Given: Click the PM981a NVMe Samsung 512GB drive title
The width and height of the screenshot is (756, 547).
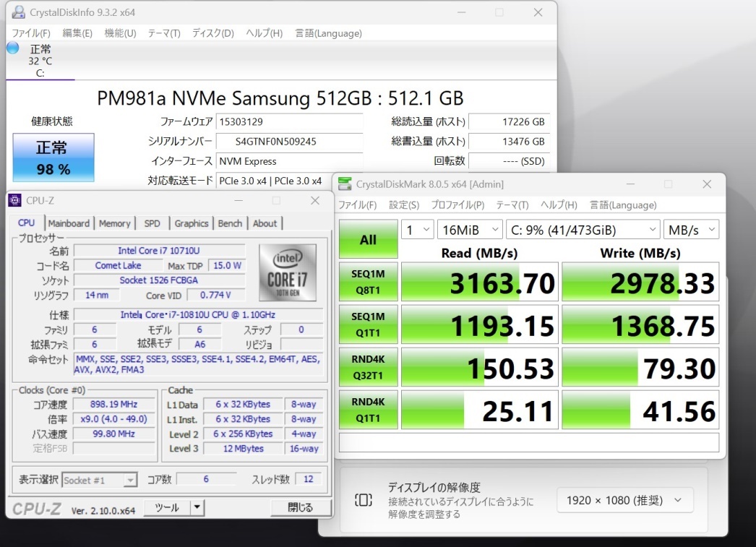Looking at the screenshot, I should pos(280,98).
